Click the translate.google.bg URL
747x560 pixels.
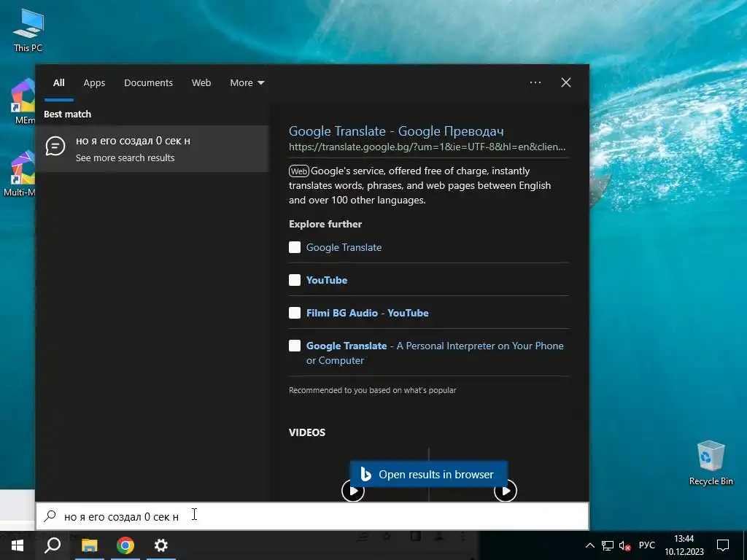click(x=427, y=147)
